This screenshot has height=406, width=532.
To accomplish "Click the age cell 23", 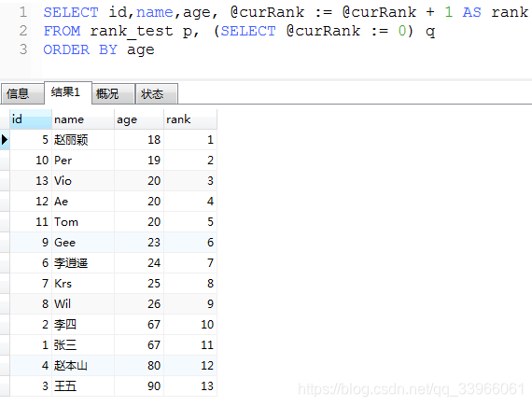I will [139, 243].
